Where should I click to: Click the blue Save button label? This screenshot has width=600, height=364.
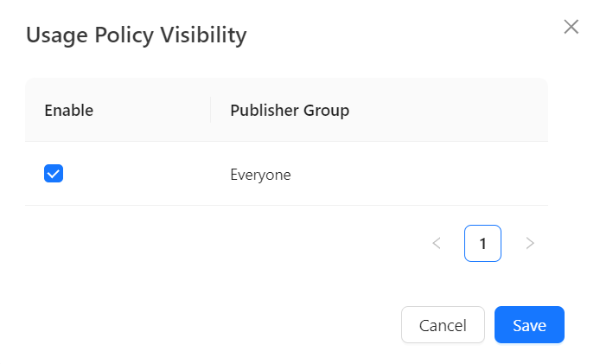coord(529,325)
